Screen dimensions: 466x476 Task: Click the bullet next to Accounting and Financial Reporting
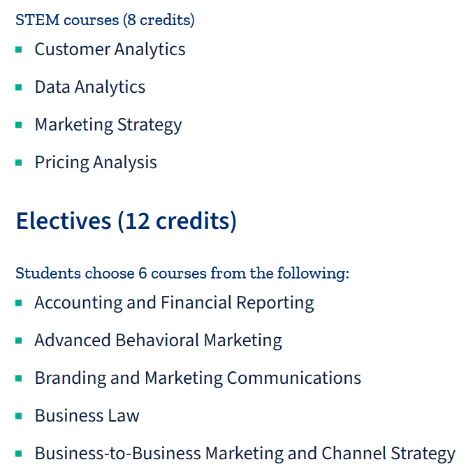pyautogui.click(x=19, y=303)
